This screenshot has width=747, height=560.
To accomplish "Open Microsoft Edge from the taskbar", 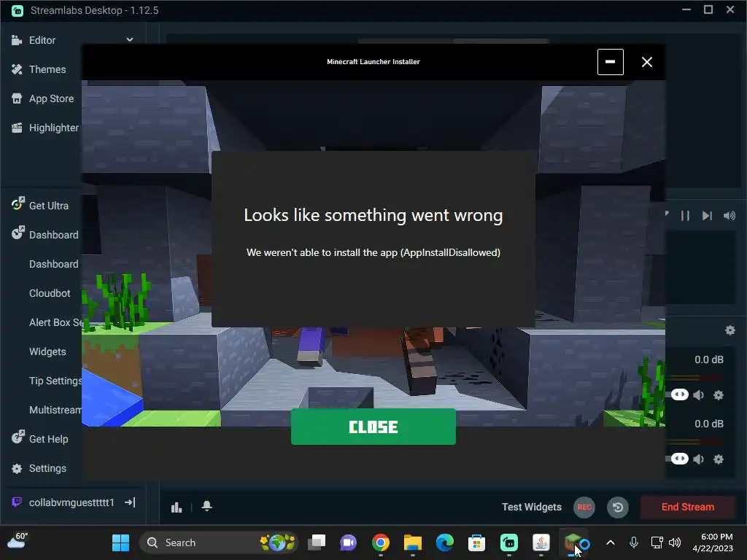I will pyautogui.click(x=444, y=542).
